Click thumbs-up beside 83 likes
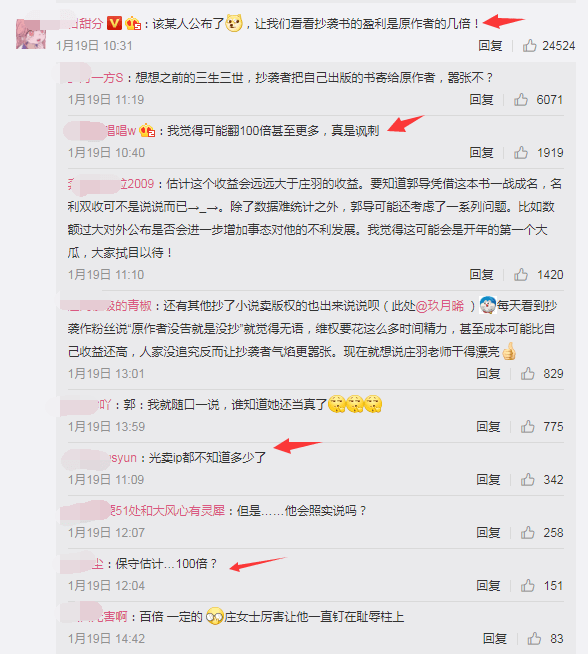This screenshot has width=588, height=654. pyautogui.click(x=534, y=638)
